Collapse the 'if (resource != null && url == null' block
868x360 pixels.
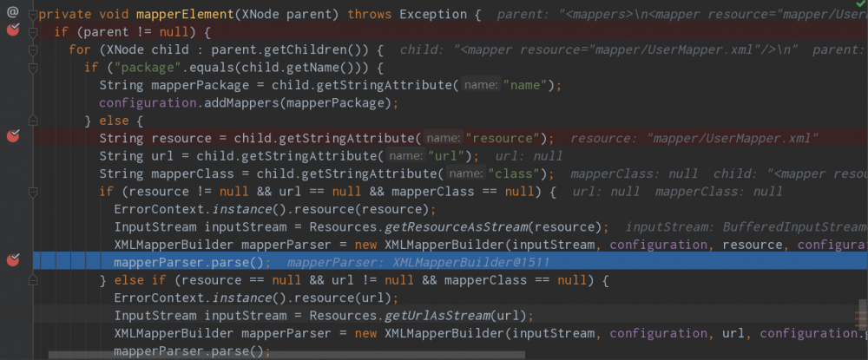[33, 191]
